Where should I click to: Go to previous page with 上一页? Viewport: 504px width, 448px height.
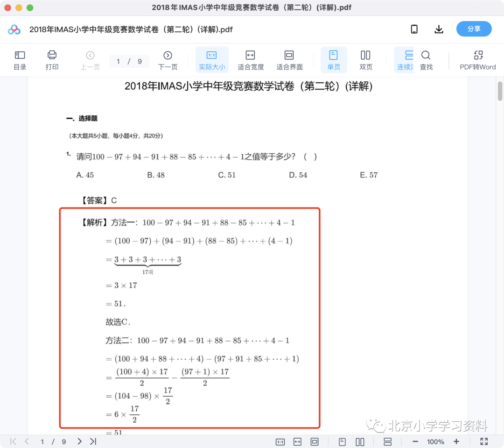coord(90,60)
